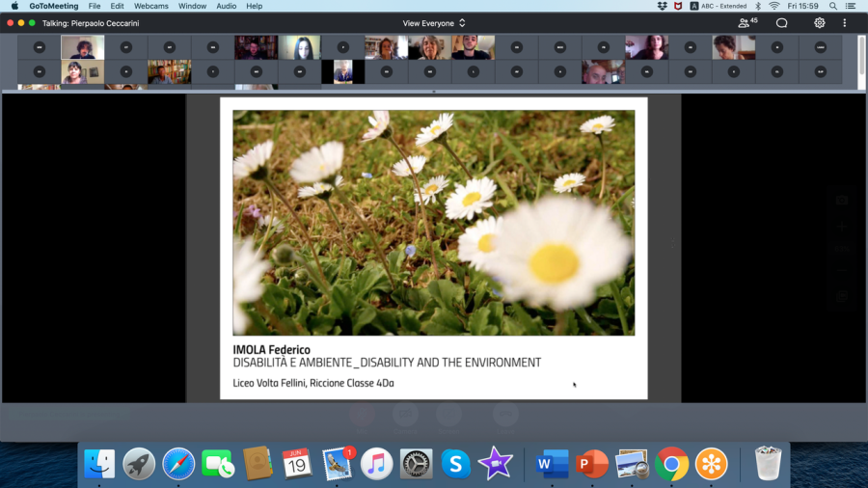Open the three-dot more options menu
Image resolution: width=868 pixels, height=488 pixels.
[x=845, y=23]
